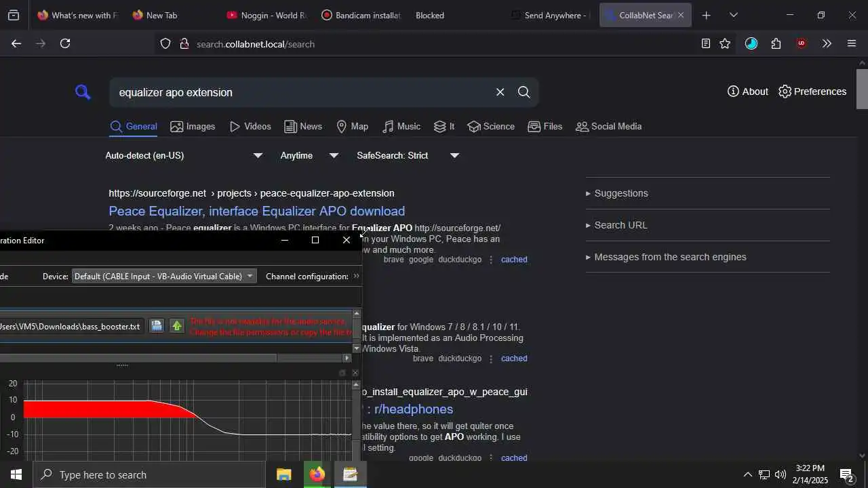Open the Extensions puzzle-piece menu

[x=776, y=43]
